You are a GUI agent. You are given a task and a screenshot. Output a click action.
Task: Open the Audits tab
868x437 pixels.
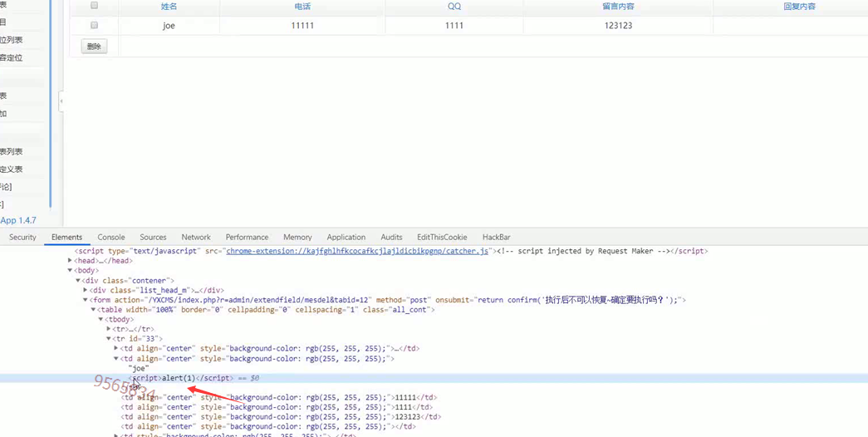tap(391, 237)
